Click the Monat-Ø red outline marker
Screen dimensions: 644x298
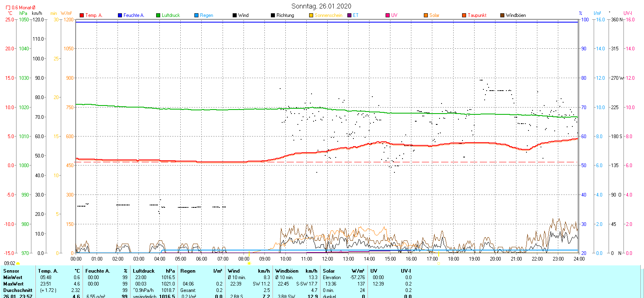8,7
